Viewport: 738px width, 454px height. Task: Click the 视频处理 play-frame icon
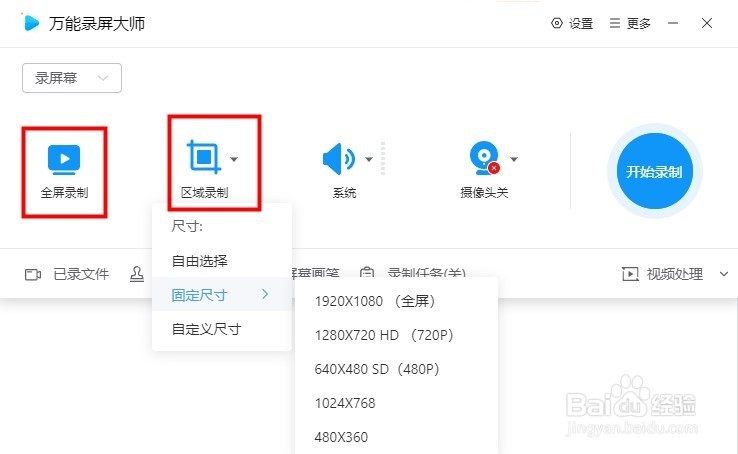point(630,274)
